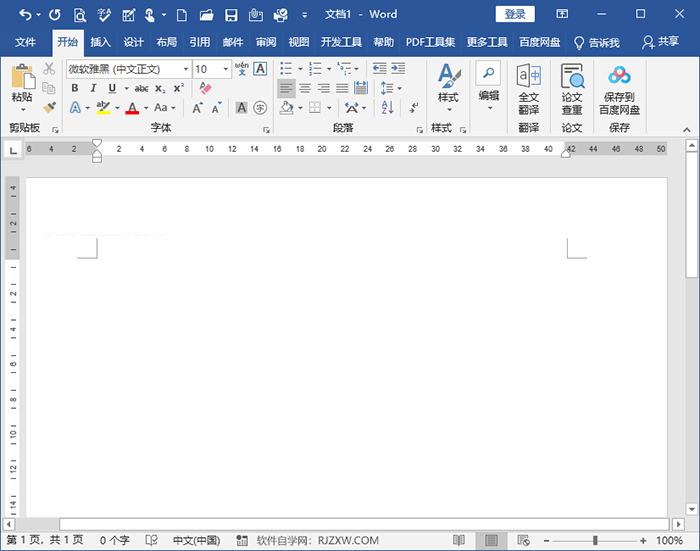Click the Clear Formatting eraser icon

point(205,88)
